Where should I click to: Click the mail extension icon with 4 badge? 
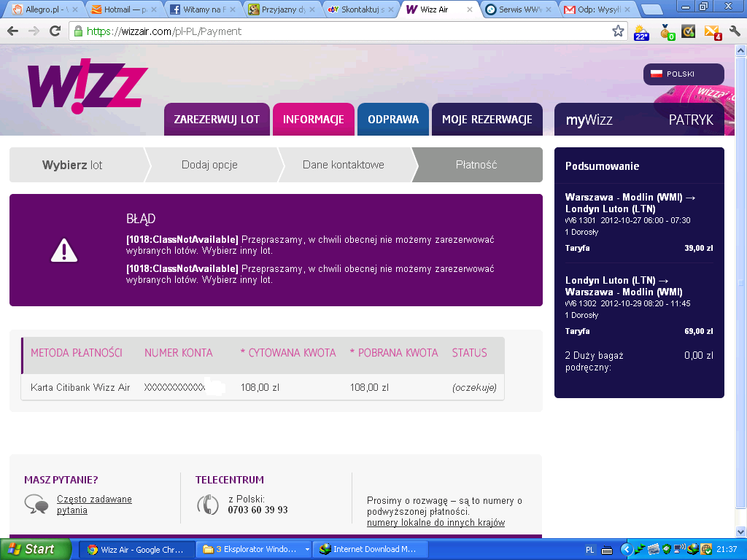(x=713, y=32)
